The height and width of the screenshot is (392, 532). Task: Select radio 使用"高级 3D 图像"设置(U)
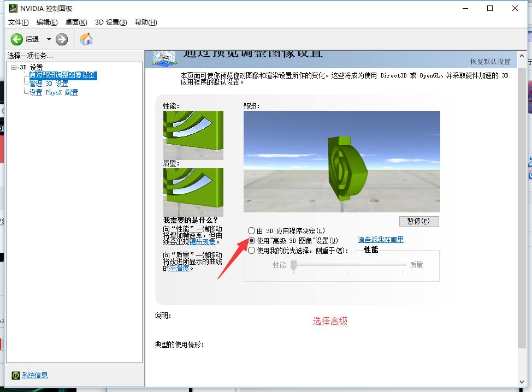coord(251,241)
